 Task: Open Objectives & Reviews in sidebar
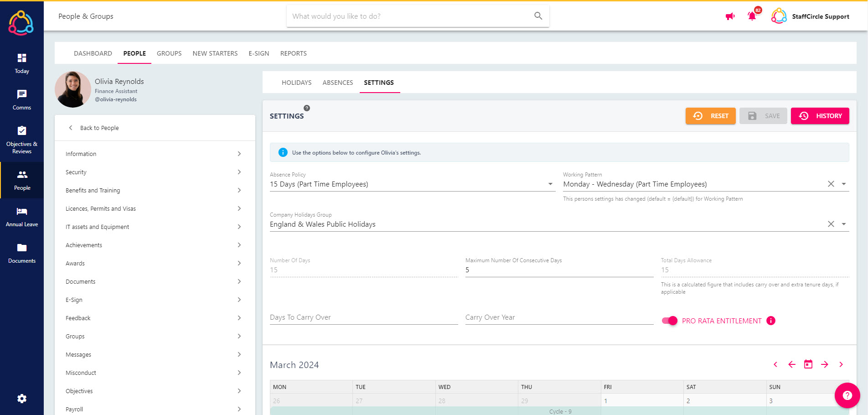click(x=22, y=140)
